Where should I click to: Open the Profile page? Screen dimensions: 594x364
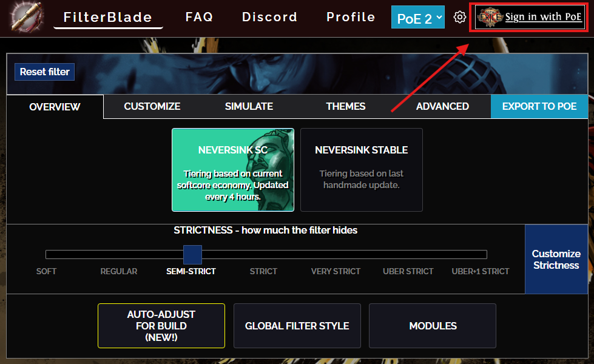(351, 17)
